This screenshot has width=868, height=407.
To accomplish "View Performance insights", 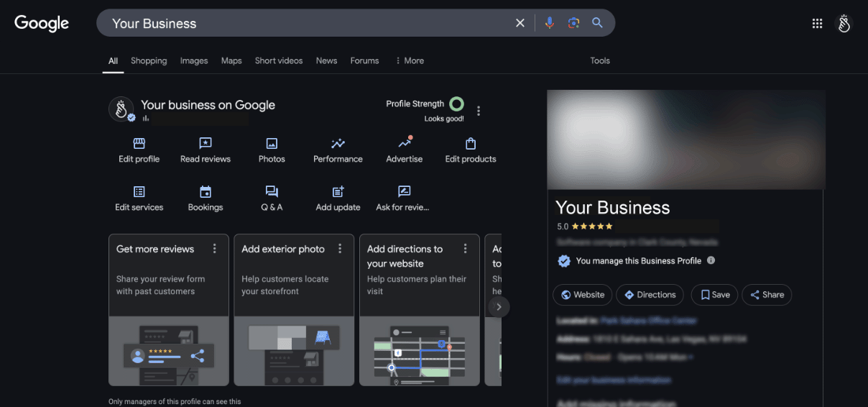I will pos(338,150).
